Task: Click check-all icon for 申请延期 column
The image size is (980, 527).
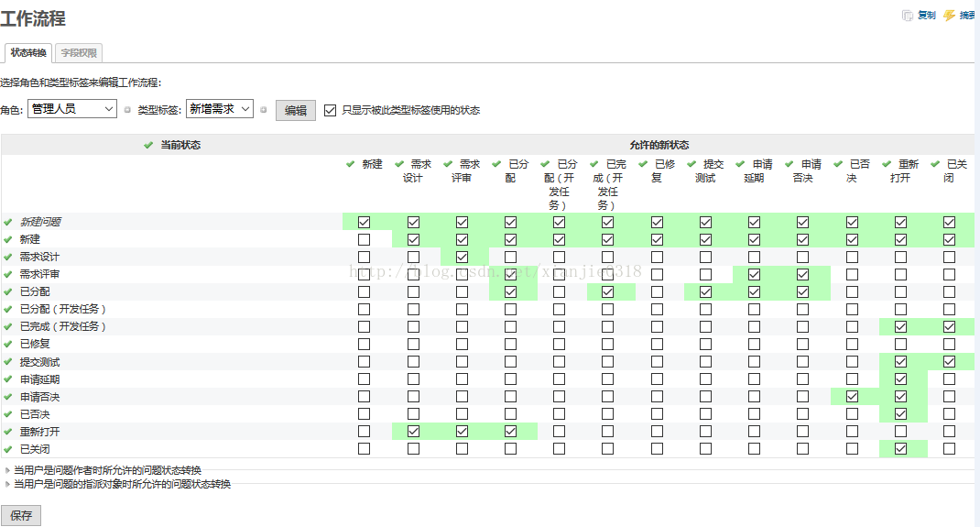Action: (740, 164)
